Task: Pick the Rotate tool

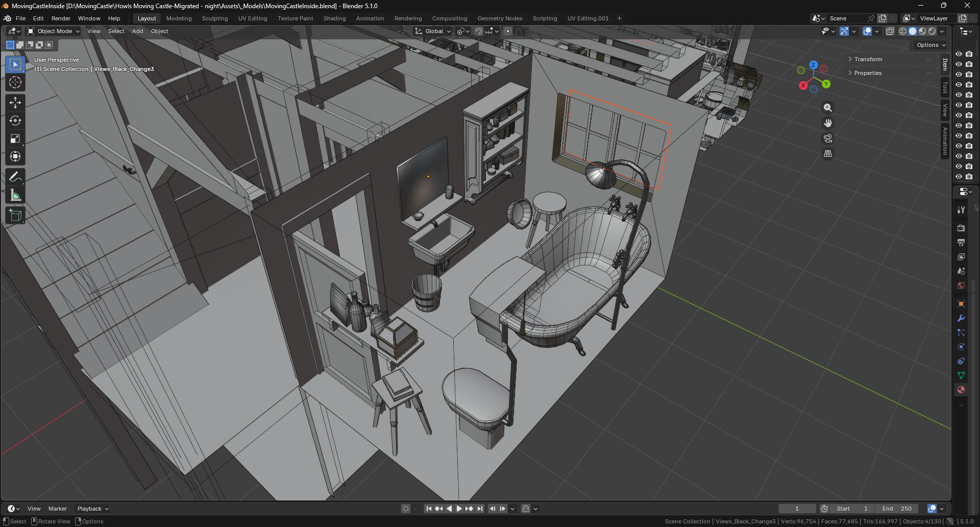Action: (15, 121)
